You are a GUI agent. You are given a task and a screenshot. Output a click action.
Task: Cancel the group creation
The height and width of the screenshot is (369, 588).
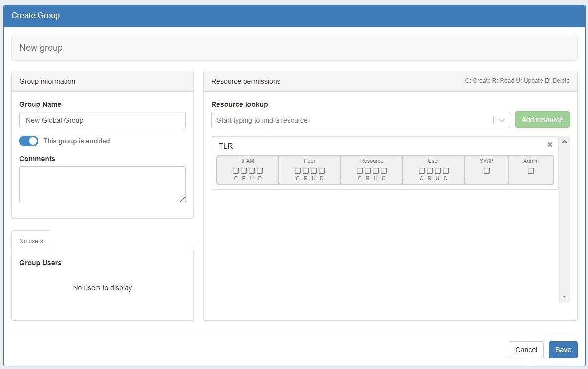(526, 350)
